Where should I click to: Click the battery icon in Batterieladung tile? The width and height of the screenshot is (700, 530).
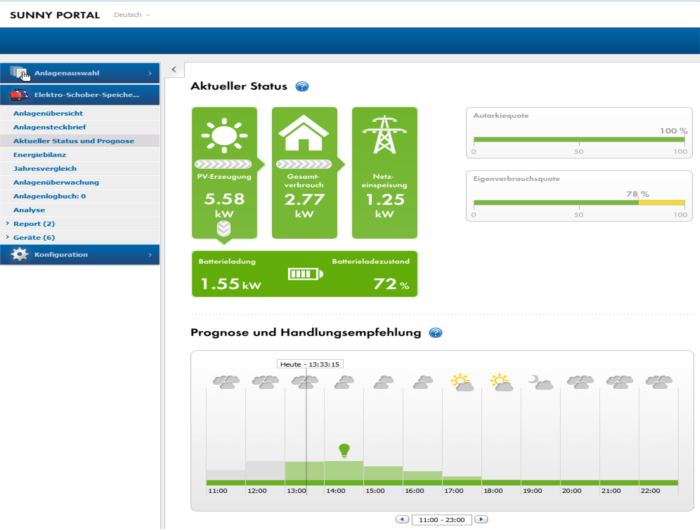(304, 273)
